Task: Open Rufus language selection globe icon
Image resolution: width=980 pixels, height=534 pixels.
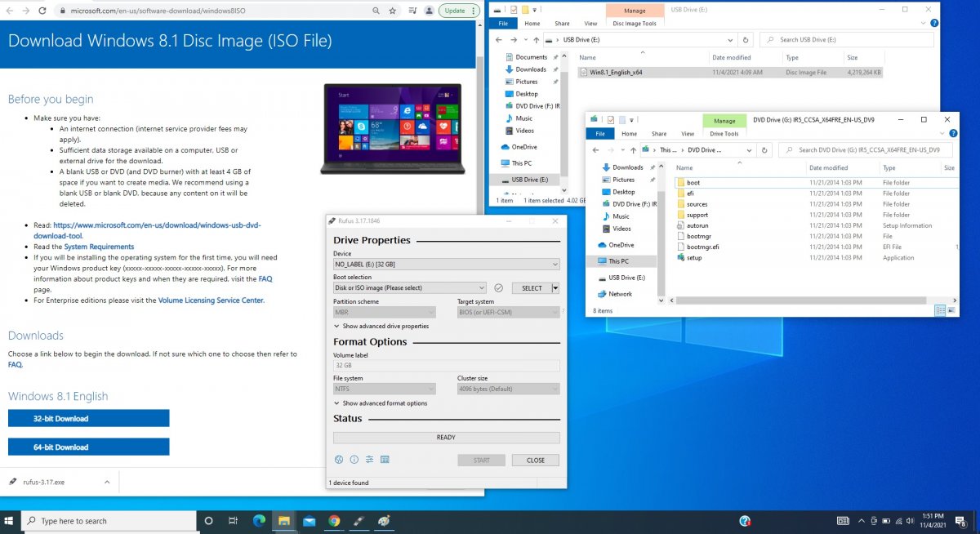Action: [x=340, y=460]
